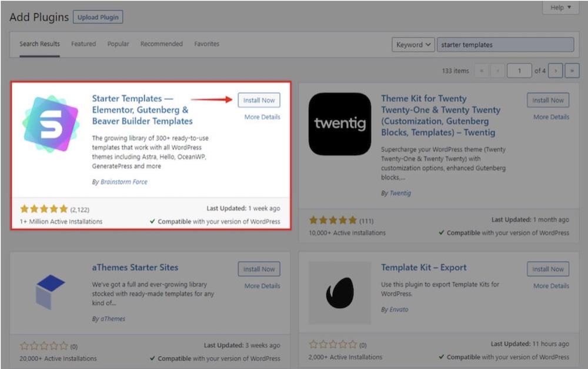Install the Starter Templates plugin
The height and width of the screenshot is (369, 588).
(x=259, y=100)
